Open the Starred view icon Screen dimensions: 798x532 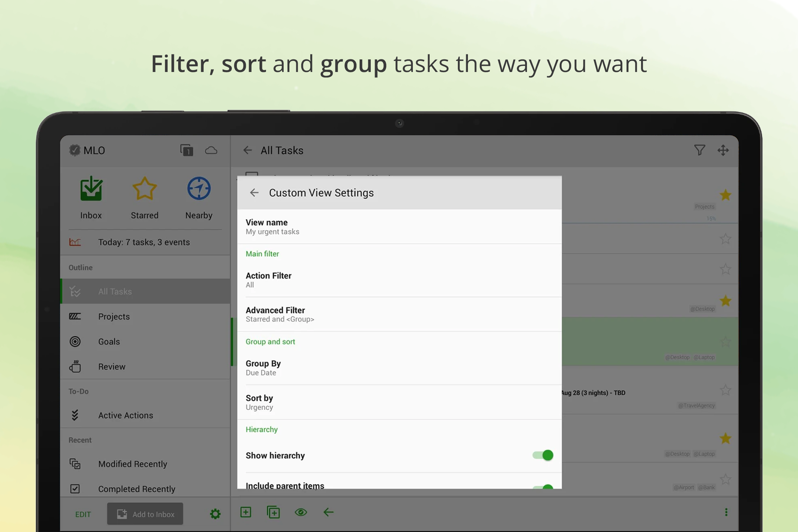tap(144, 189)
